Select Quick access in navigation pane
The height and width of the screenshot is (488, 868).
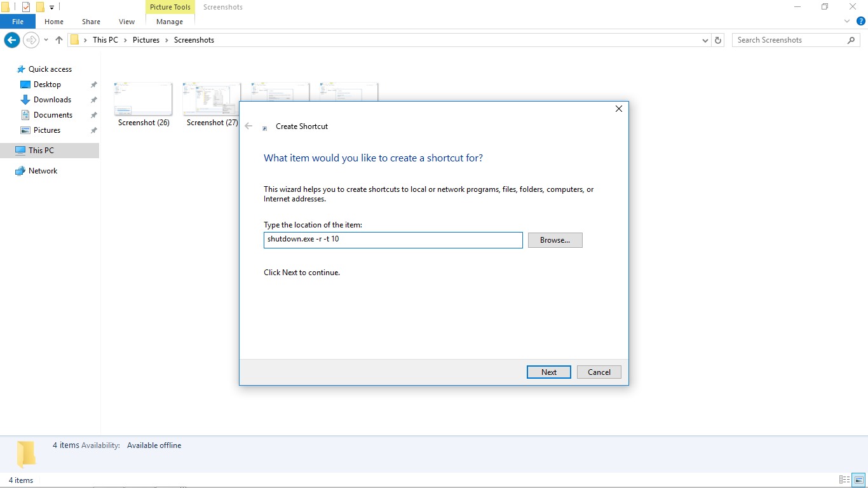(x=50, y=69)
